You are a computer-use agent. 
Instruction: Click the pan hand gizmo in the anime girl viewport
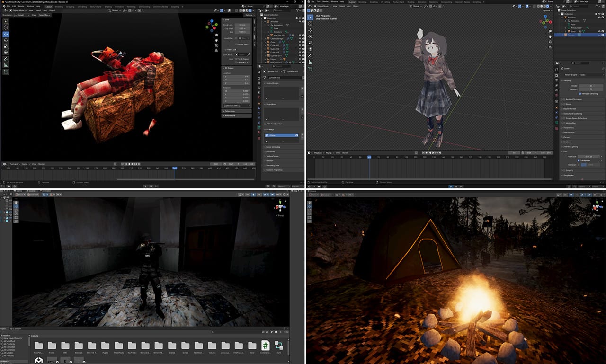pos(549,36)
